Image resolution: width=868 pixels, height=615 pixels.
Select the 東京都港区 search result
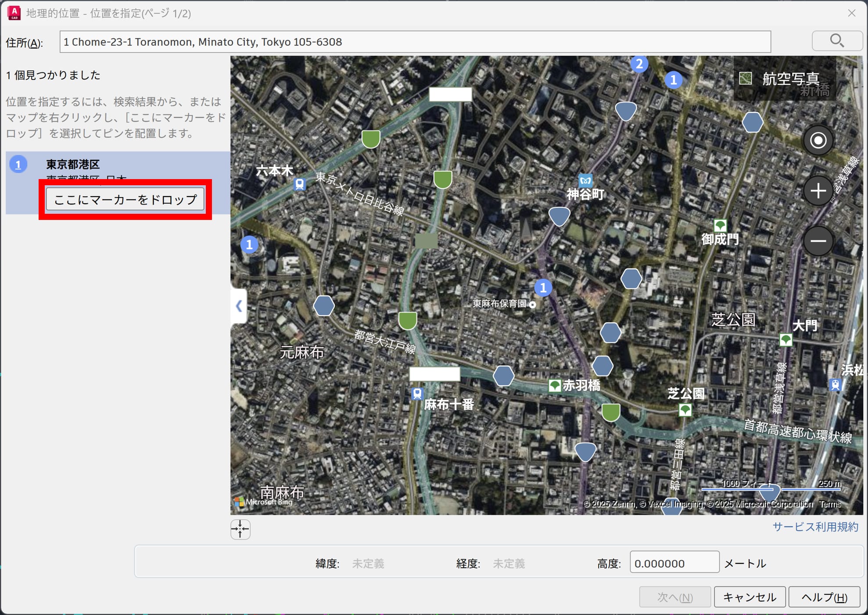[x=73, y=165]
